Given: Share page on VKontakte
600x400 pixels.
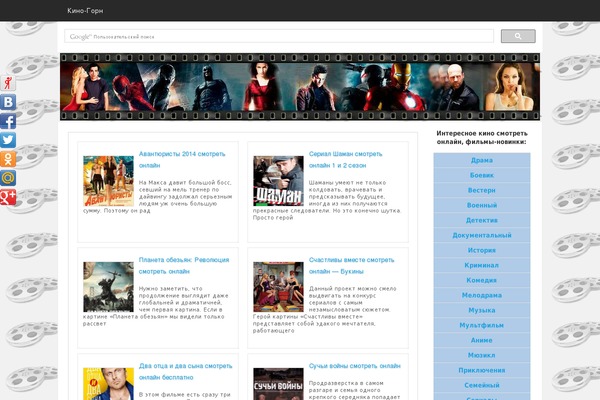Looking at the screenshot, I should coord(8,102).
